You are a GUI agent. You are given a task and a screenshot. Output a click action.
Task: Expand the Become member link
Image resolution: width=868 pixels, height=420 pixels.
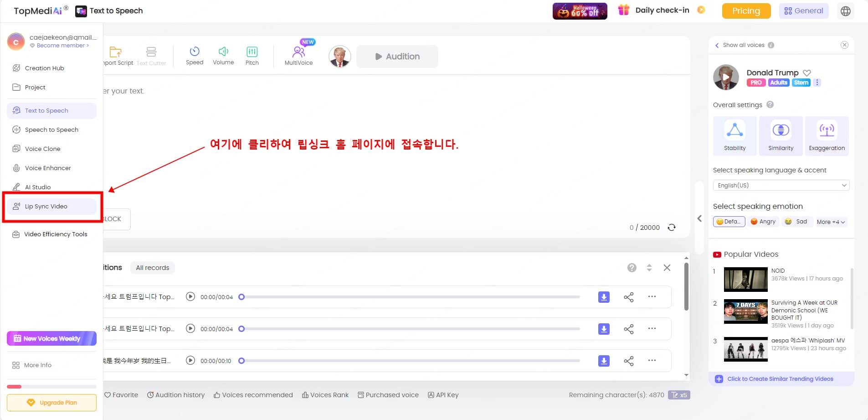(62, 46)
